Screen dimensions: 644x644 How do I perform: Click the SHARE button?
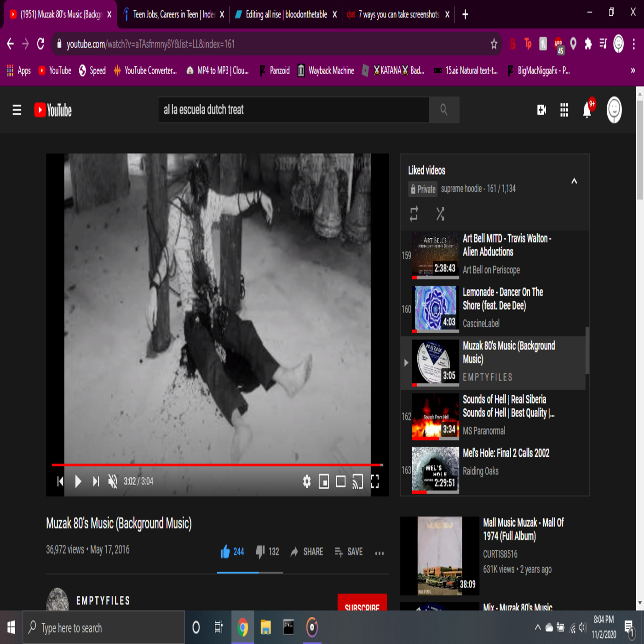click(x=307, y=552)
